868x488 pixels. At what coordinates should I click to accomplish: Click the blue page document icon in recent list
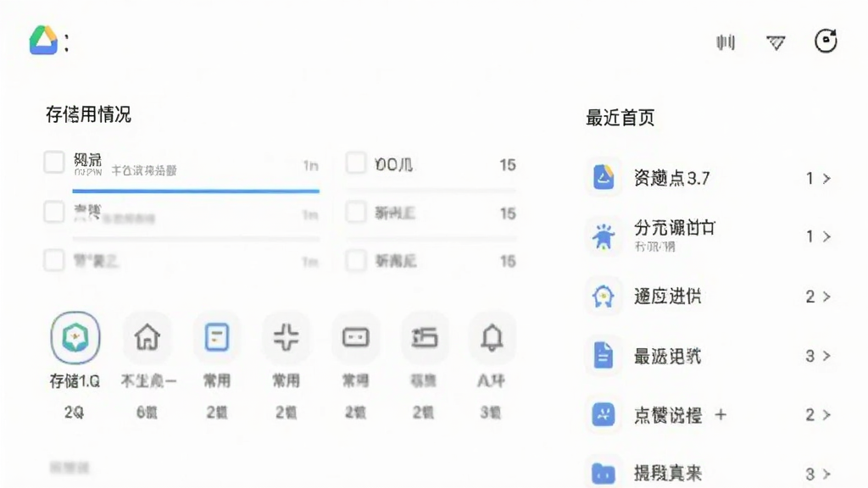(604, 355)
